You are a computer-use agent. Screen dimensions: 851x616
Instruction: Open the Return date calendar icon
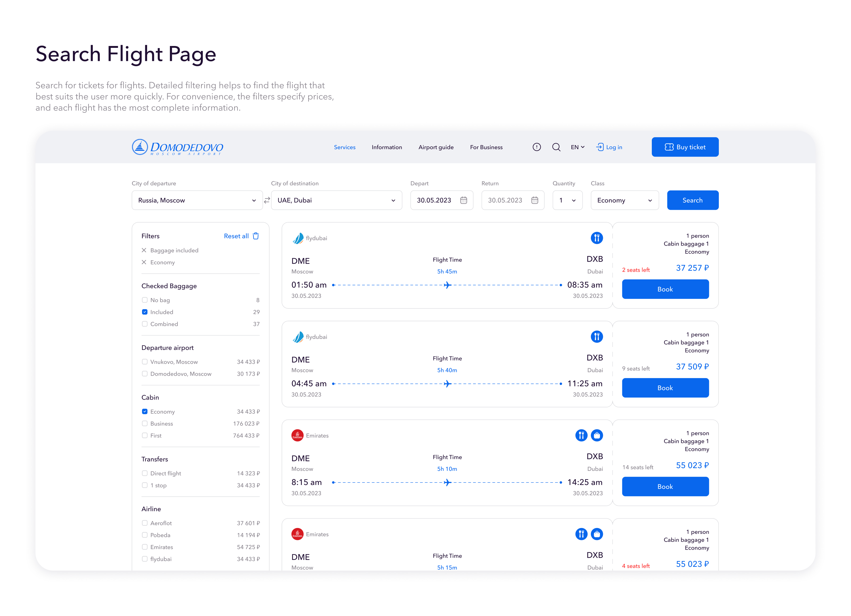[x=534, y=200]
